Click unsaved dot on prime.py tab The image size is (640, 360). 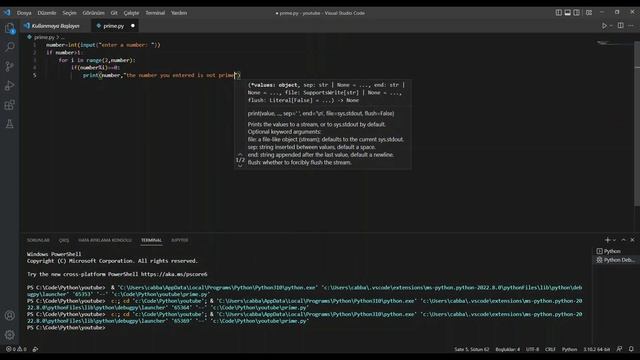click(x=133, y=26)
